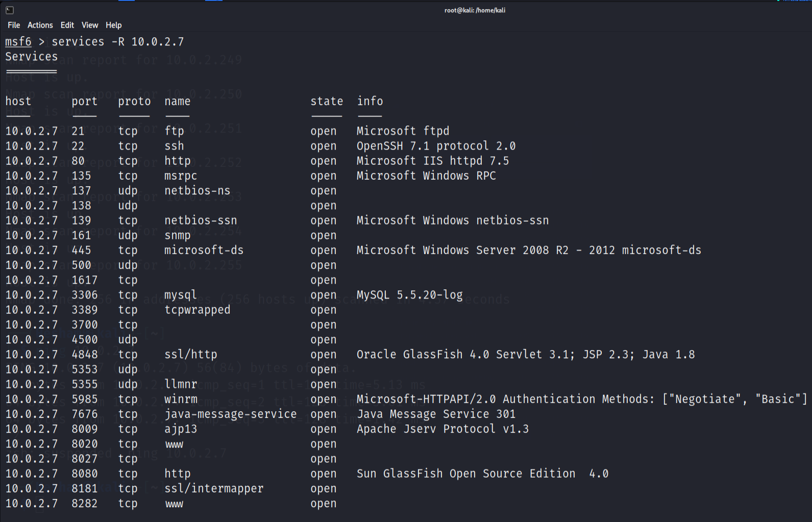Screen dimensions: 812x522
Task: Click port number 8181
Action: (x=85, y=488)
